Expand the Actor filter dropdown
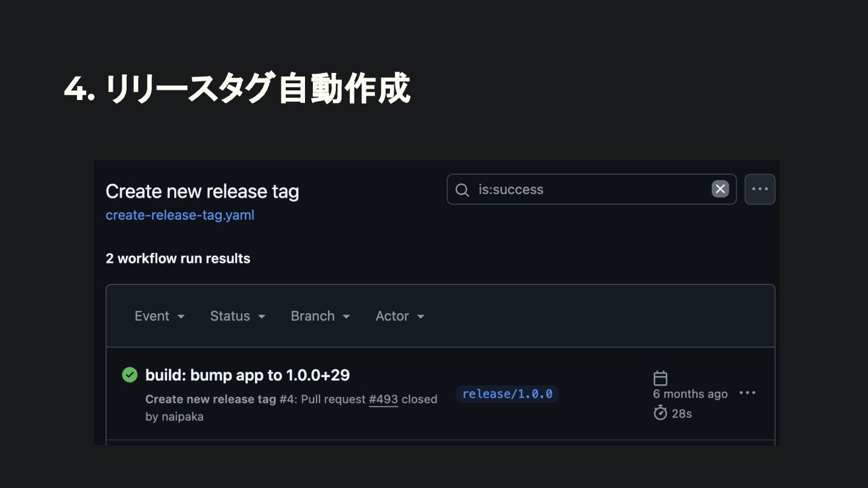The image size is (868, 488). coord(400,316)
